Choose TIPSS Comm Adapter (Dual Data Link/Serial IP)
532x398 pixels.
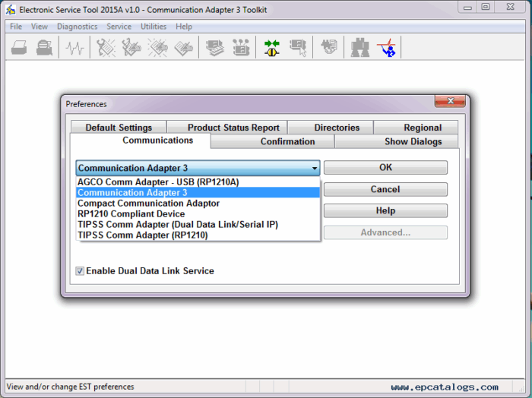[x=198, y=224]
